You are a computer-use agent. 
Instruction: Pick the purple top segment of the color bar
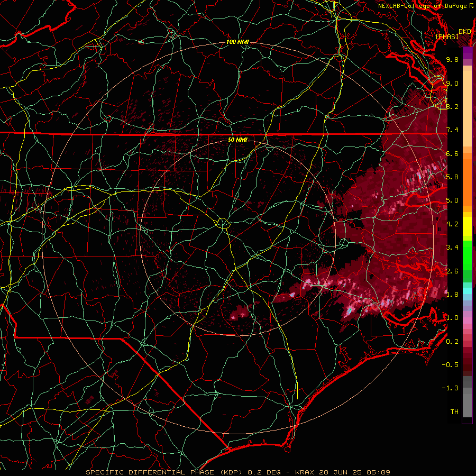pos(467,53)
